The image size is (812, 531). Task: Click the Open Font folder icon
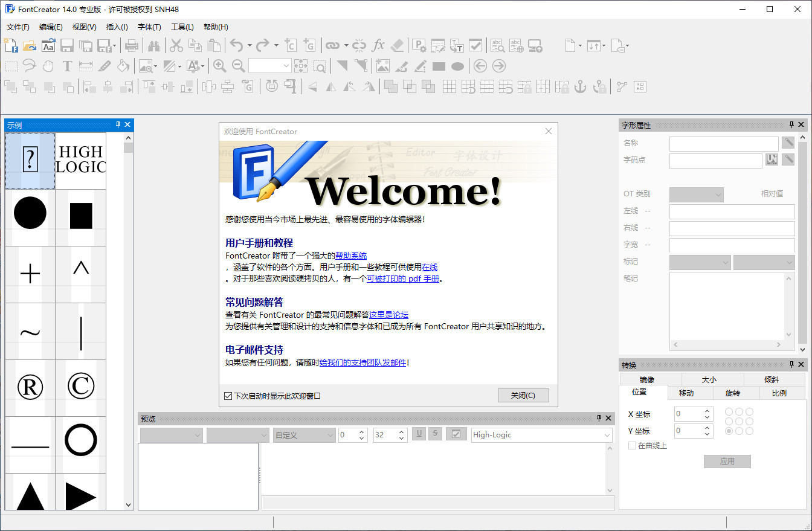pos(30,45)
